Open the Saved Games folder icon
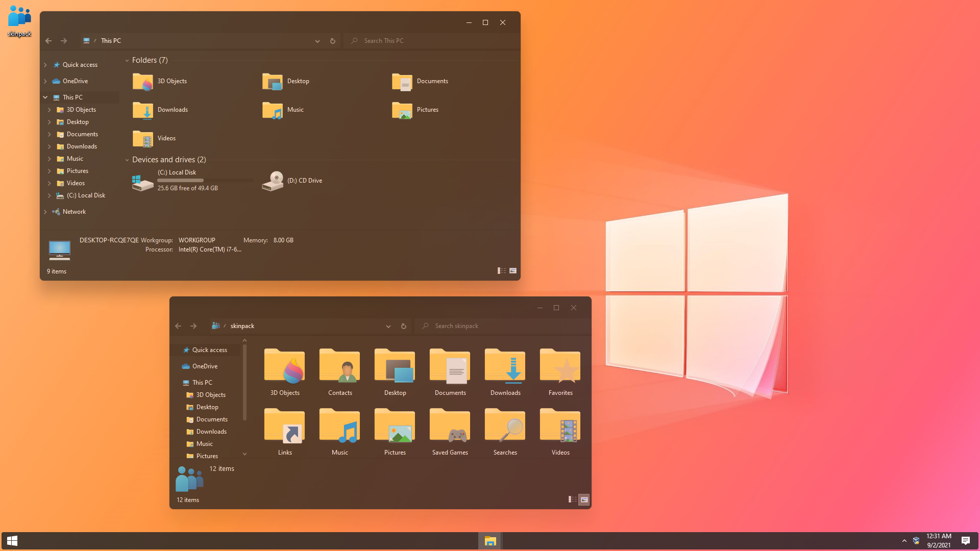 [450, 425]
